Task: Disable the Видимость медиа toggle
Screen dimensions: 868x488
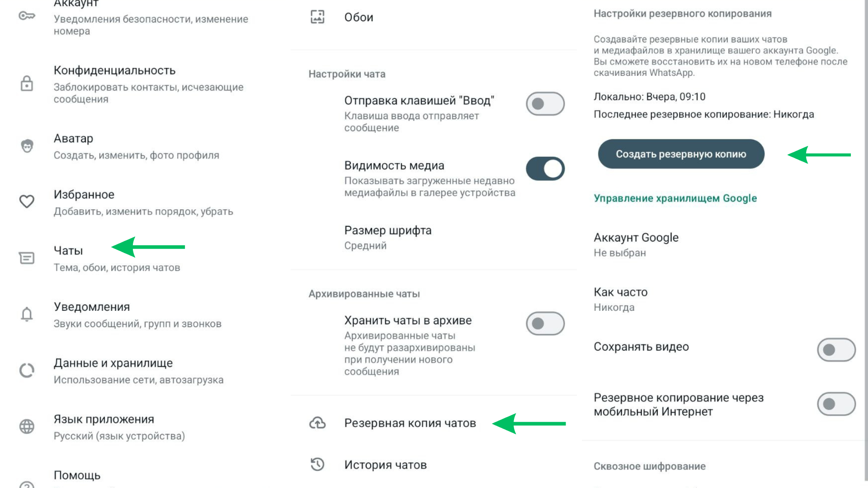Action: tap(545, 169)
